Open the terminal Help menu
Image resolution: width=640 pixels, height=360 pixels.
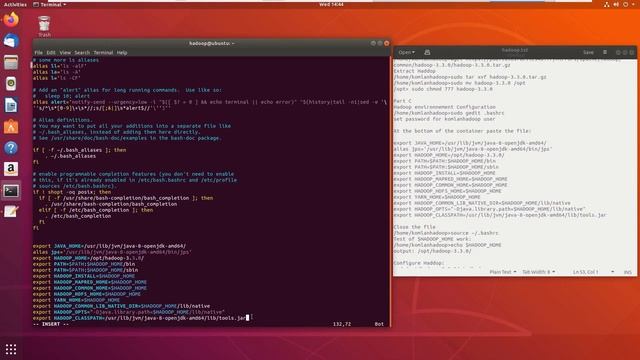pos(122,53)
